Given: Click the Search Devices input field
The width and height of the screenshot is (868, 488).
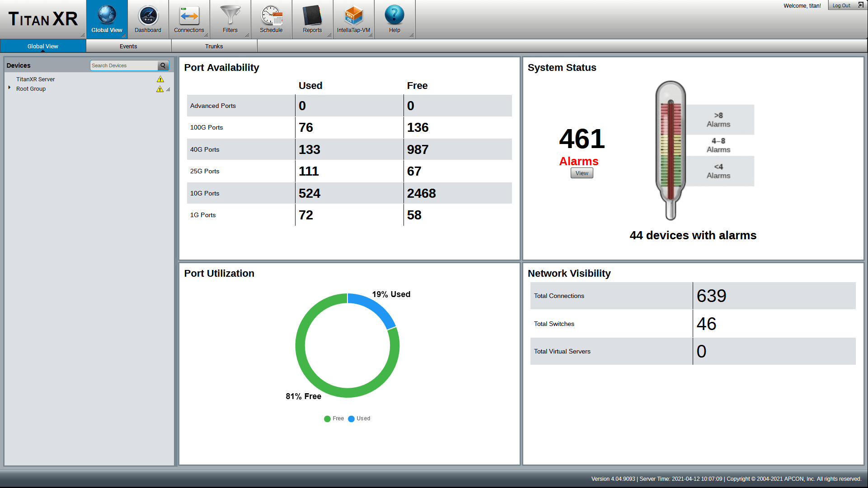Looking at the screenshot, I should (123, 65).
